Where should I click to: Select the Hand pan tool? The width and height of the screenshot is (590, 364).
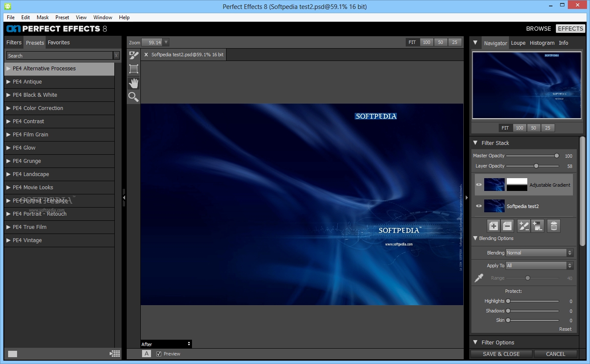pos(134,83)
